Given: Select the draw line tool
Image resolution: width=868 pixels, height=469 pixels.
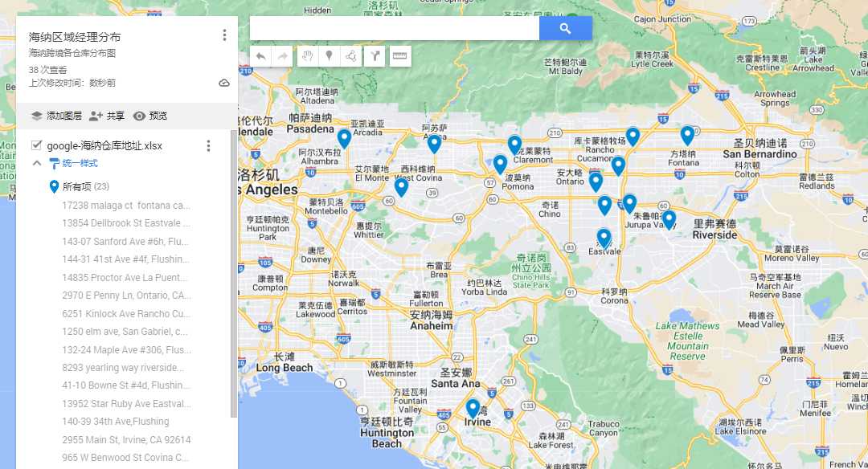Looking at the screenshot, I should (351, 55).
